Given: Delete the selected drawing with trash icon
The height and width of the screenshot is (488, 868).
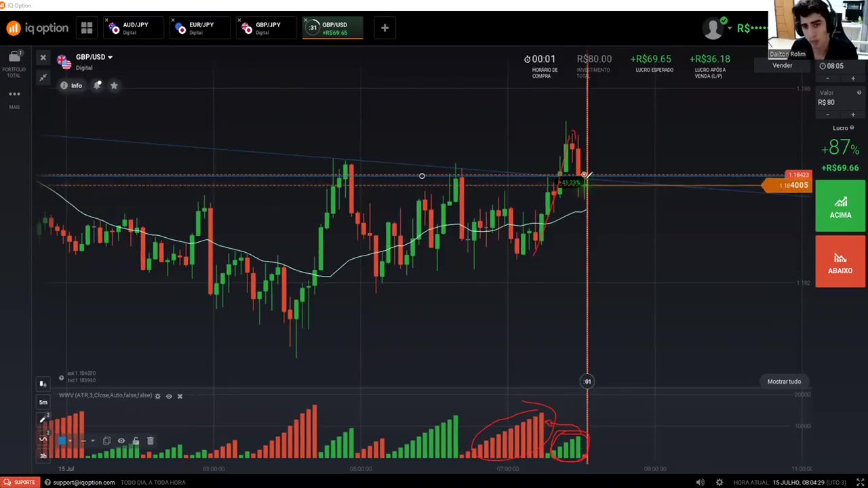Looking at the screenshot, I should tap(150, 441).
